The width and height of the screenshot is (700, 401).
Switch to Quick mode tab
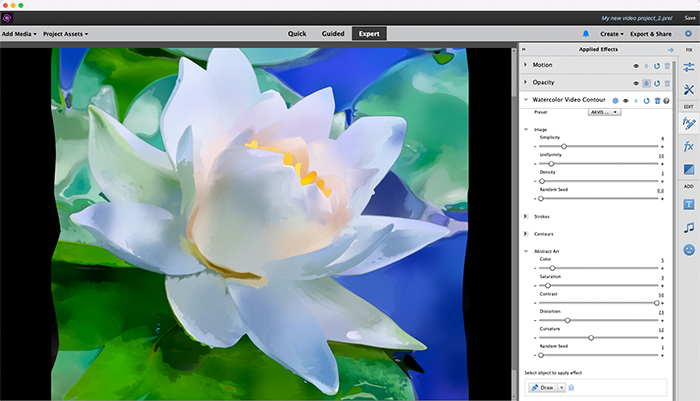[297, 33]
